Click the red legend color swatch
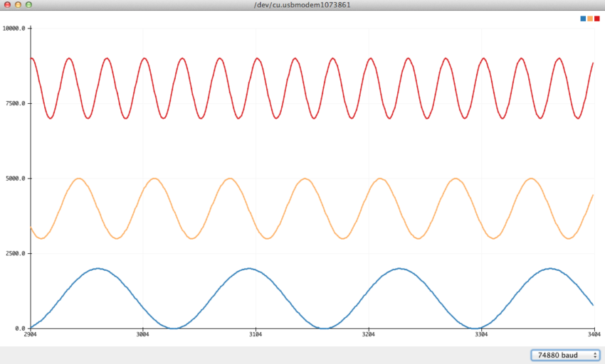The width and height of the screenshot is (605, 364). click(597, 18)
